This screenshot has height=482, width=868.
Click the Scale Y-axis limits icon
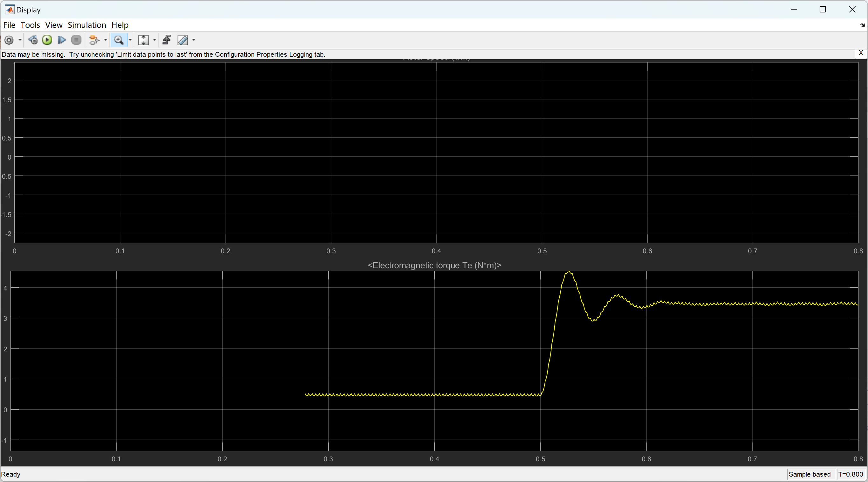click(x=143, y=40)
